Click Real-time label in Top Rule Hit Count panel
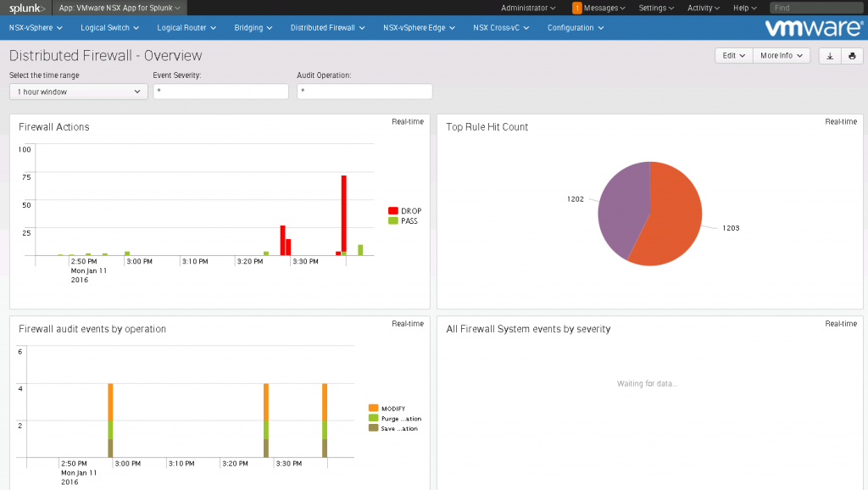This screenshot has height=490, width=868. pyautogui.click(x=841, y=122)
